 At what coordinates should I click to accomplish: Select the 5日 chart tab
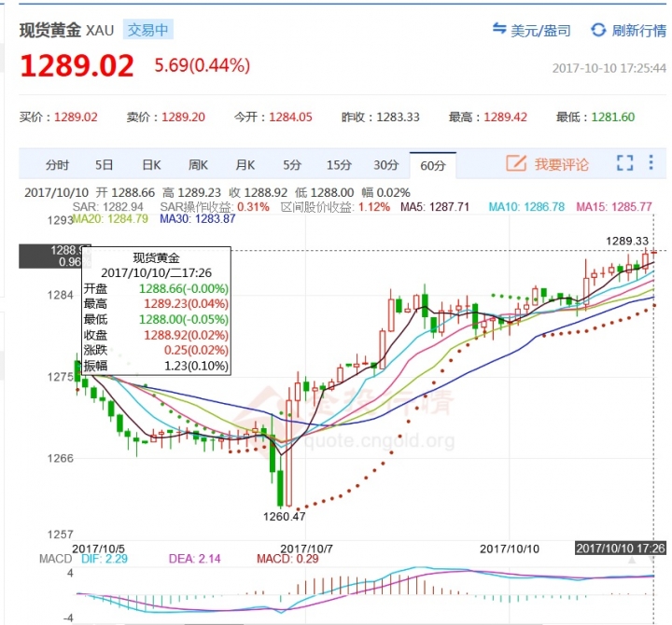tap(104, 165)
